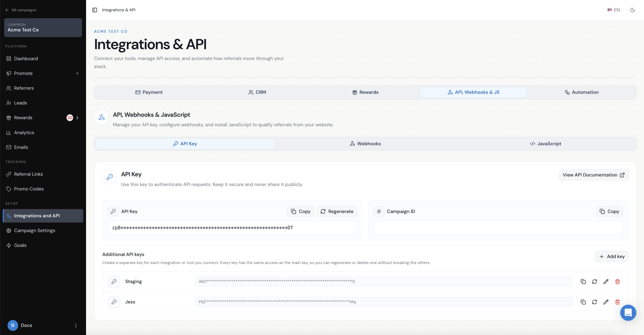This screenshot has height=335, width=644.
Task: Edit the Jess key name
Action: click(606, 302)
